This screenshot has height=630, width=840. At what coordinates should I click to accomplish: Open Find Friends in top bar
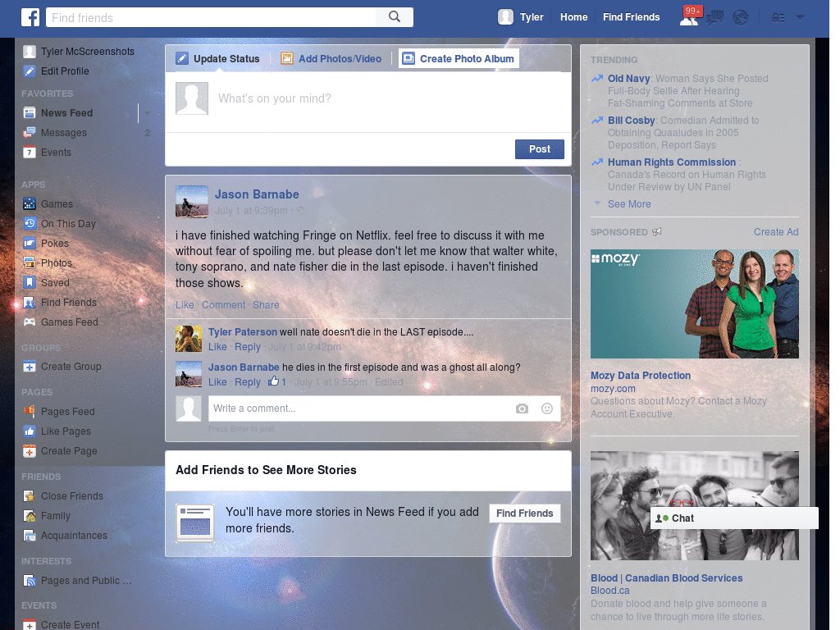(631, 17)
